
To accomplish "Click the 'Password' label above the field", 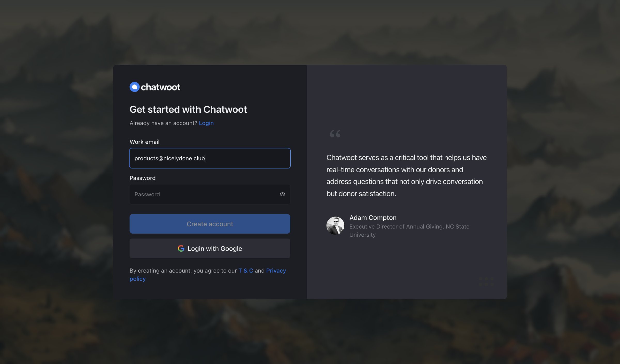I will coord(142,178).
